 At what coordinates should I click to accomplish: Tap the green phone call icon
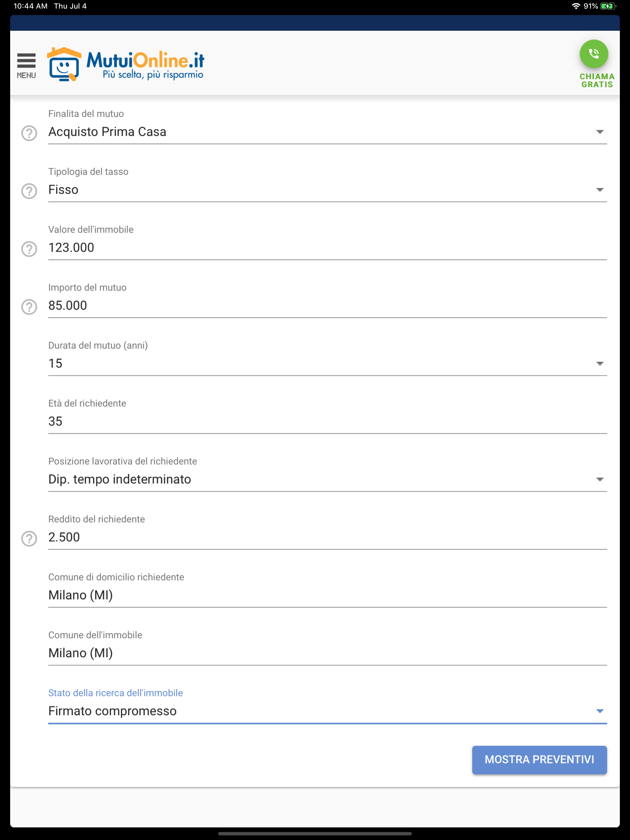coord(593,54)
